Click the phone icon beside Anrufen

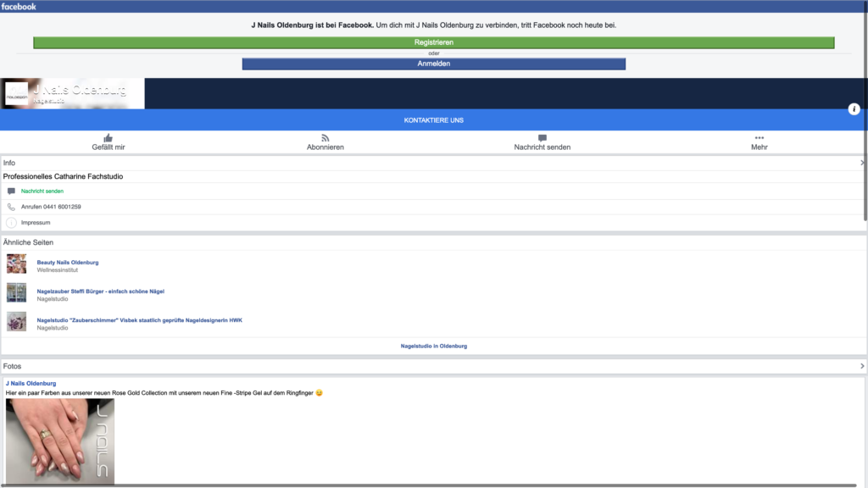click(x=11, y=207)
